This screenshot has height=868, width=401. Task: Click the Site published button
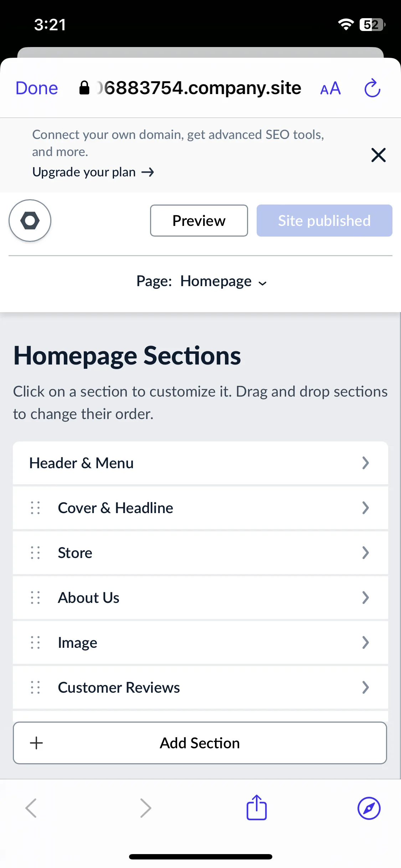coord(324,221)
